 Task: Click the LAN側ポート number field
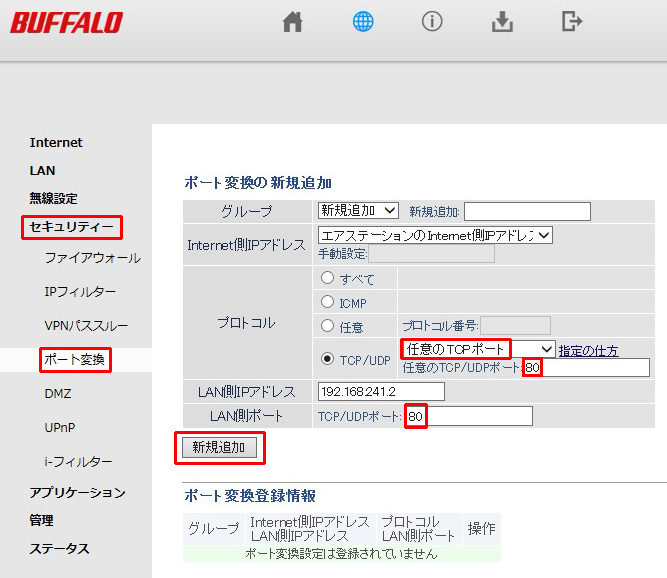(468, 416)
